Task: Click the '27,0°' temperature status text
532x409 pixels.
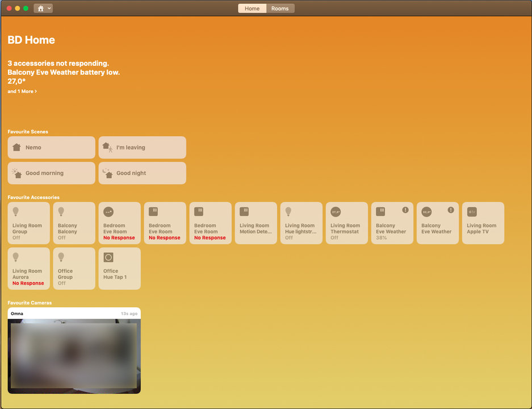Action: pyautogui.click(x=16, y=81)
